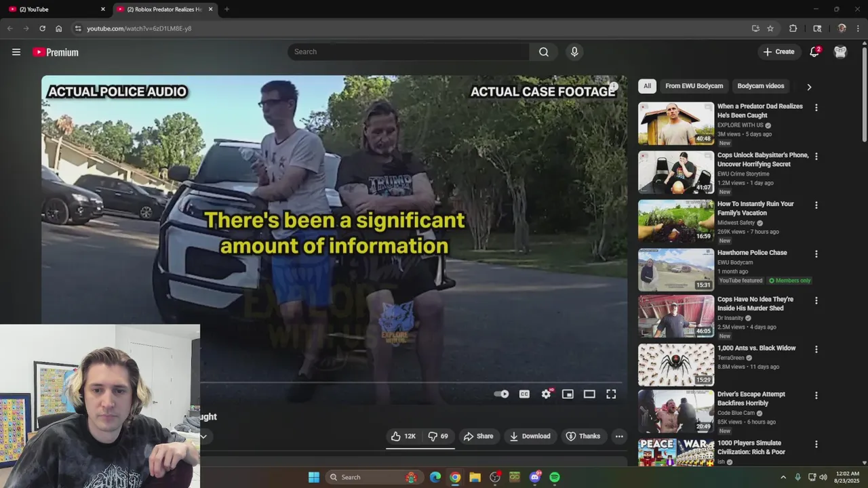Start voice search with microphone icon
The width and height of the screenshot is (868, 488).
coord(574,52)
